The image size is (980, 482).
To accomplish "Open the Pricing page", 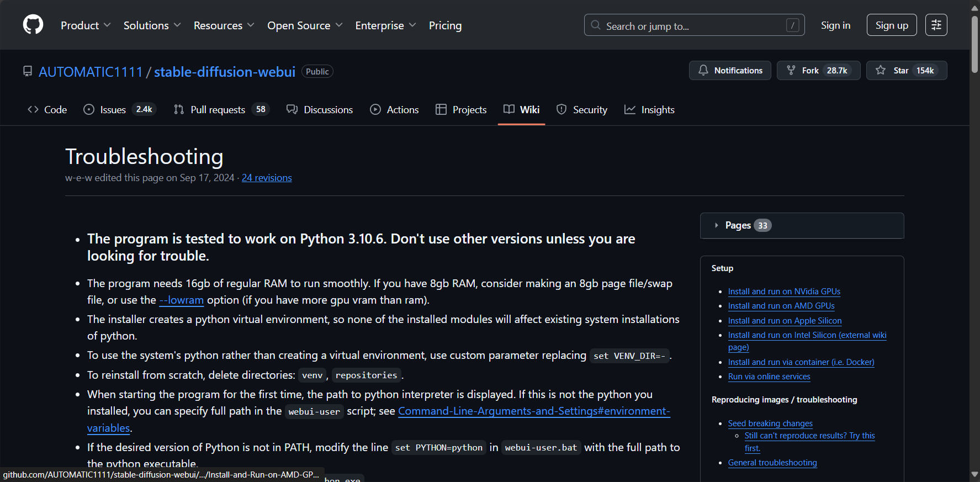I will pos(445,25).
